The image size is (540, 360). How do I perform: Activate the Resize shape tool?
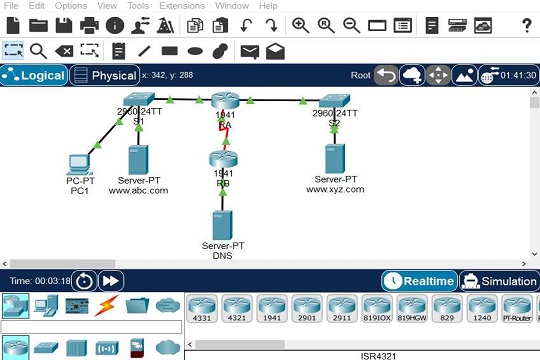point(90,50)
